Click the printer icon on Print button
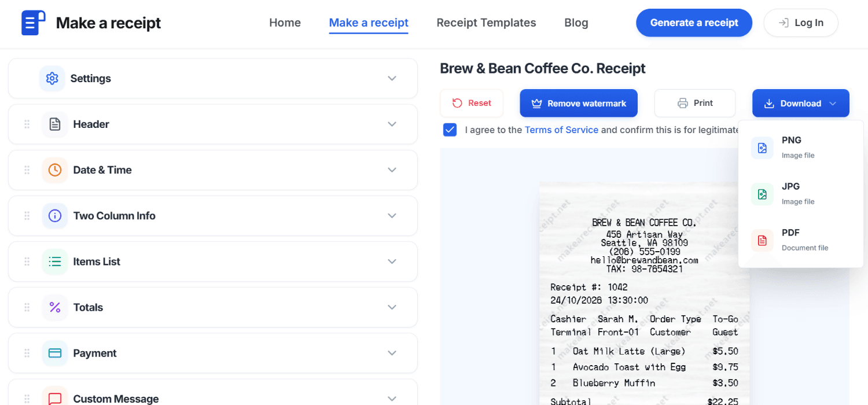Screen dimensions: 868x405 click(x=681, y=102)
